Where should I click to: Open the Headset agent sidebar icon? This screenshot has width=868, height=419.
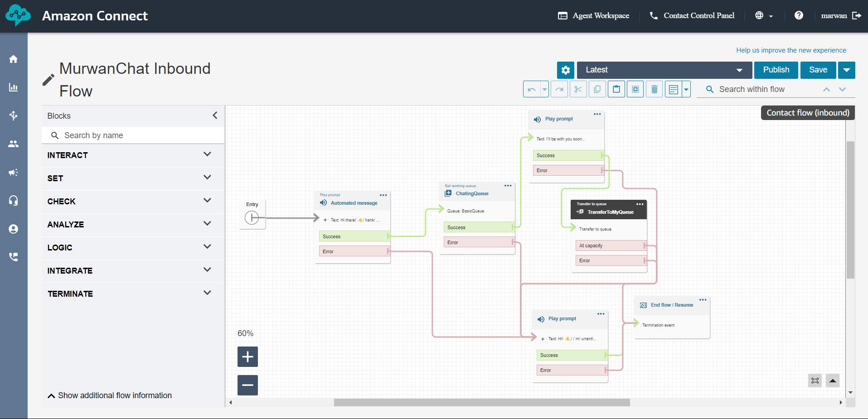tap(14, 200)
